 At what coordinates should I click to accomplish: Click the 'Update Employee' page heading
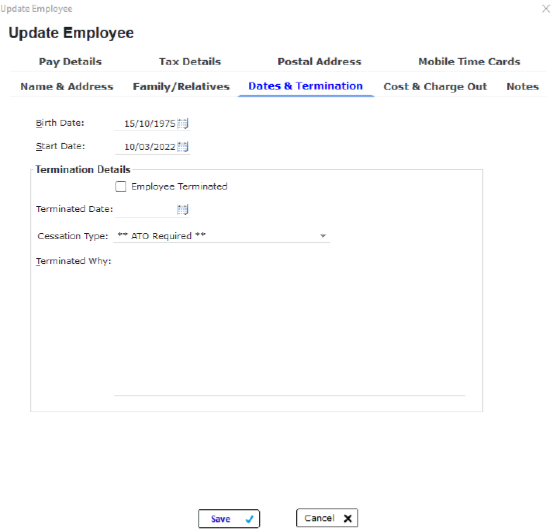pyautogui.click(x=71, y=33)
